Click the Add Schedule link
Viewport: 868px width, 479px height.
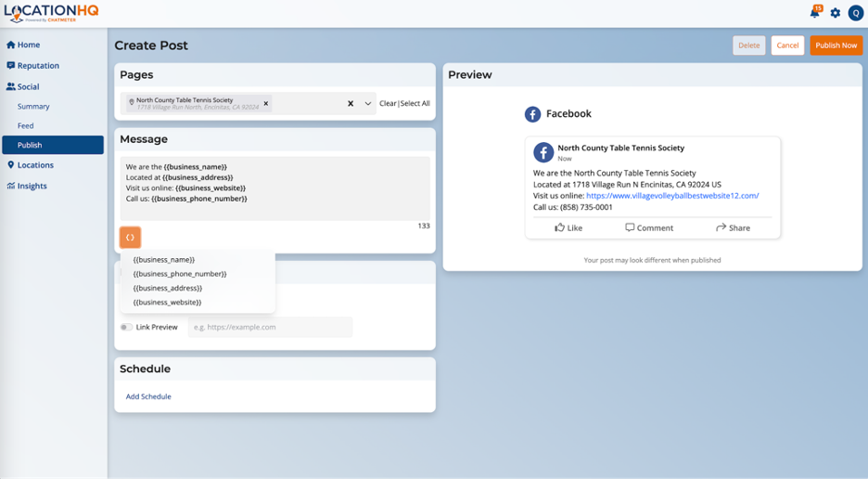pyautogui.click(x=148, y=396)
